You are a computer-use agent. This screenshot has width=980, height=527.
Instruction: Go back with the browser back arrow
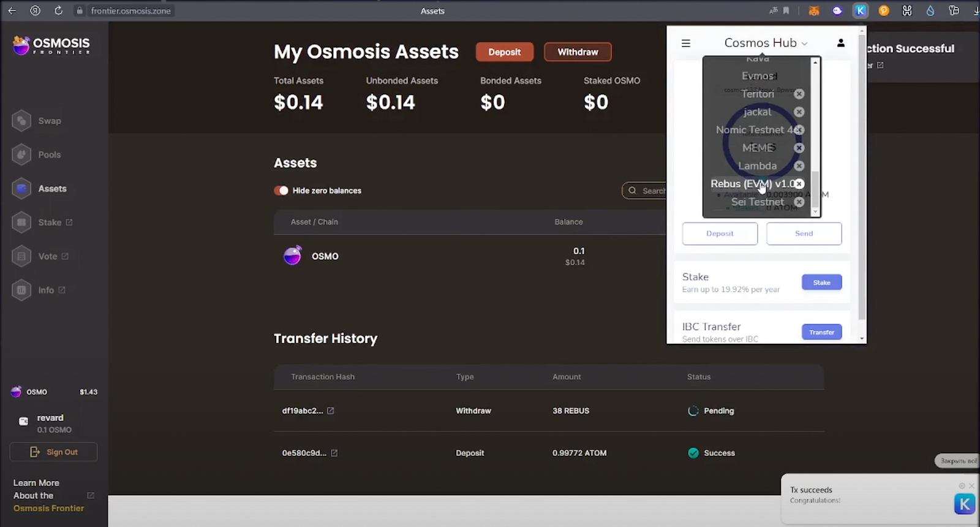coord(12,10)
